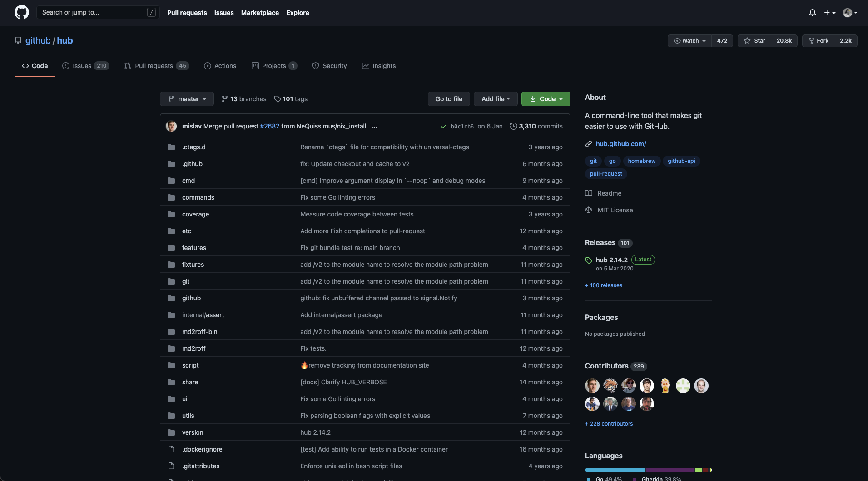
Task: Open pull request #2682 link
Action: 269,126
